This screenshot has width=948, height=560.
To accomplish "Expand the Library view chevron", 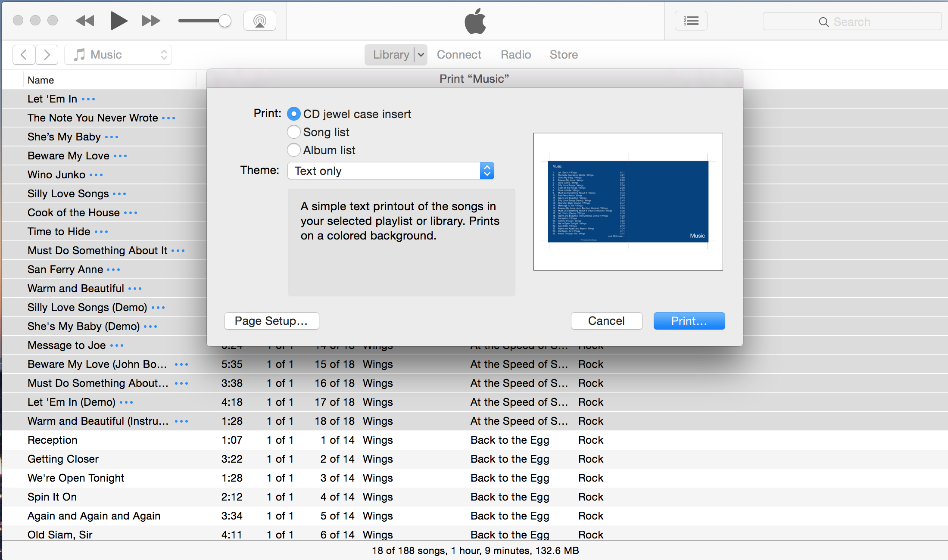I will [x=421, y=55].
